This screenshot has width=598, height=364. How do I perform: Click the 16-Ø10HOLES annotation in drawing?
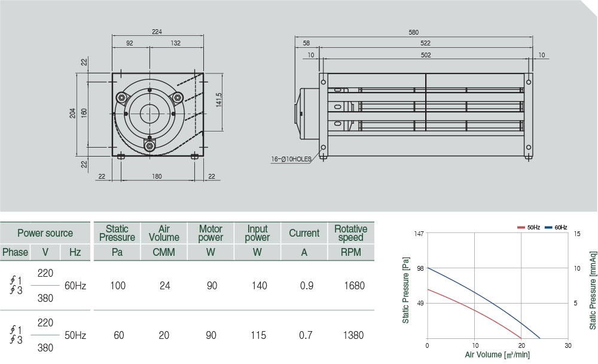[290, 160]
